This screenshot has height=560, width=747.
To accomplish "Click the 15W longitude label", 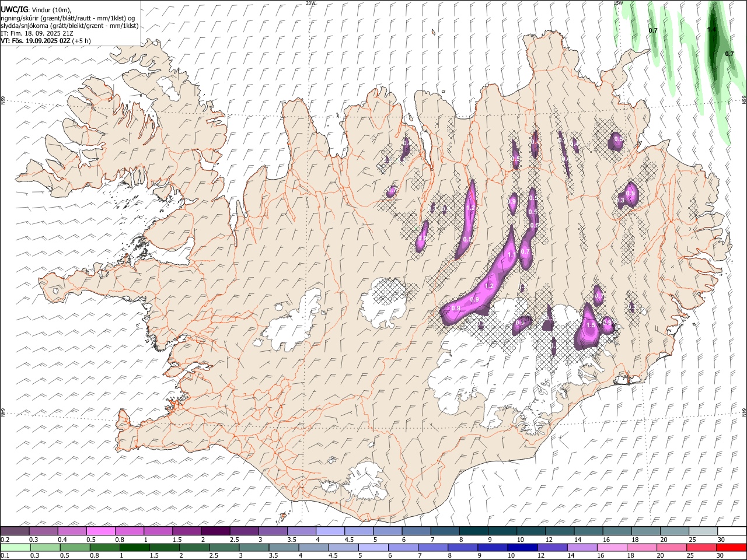I will click(x=618, y=3).
